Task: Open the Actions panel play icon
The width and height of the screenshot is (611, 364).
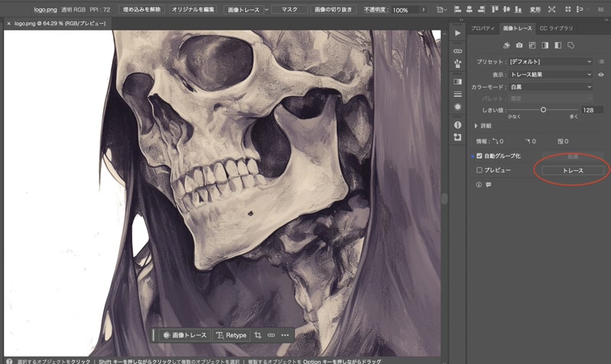Action: [457, 33]
